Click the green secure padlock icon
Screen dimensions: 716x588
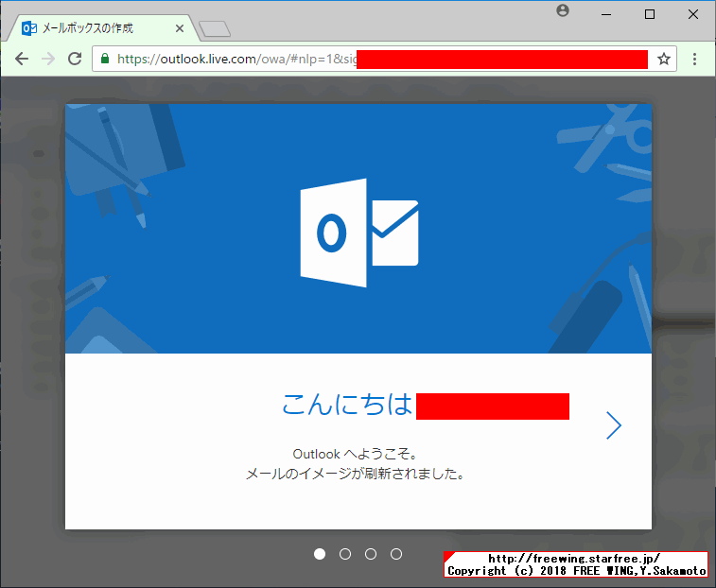[x=105, y=59]
